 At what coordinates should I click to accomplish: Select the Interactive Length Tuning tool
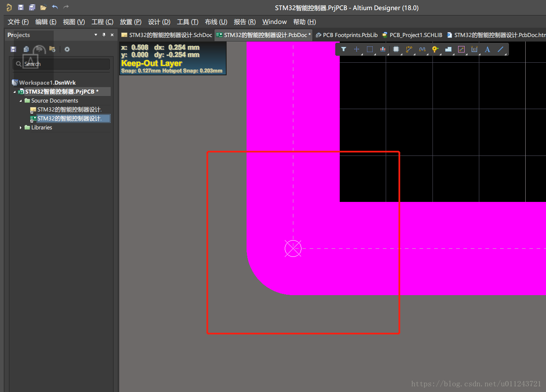point(422,49)
